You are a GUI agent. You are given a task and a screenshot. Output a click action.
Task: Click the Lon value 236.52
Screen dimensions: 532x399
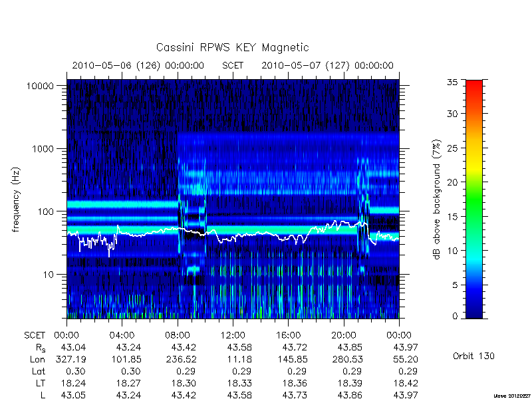[x=181, y=359]
